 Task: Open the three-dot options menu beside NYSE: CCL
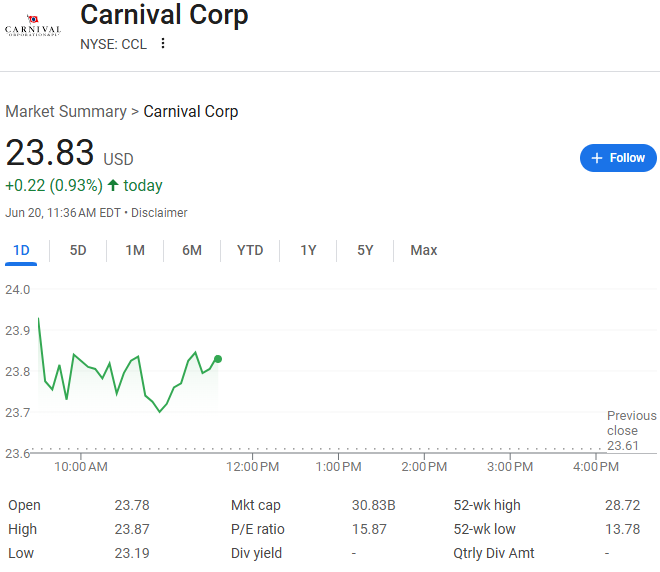[x=163, y=43]
